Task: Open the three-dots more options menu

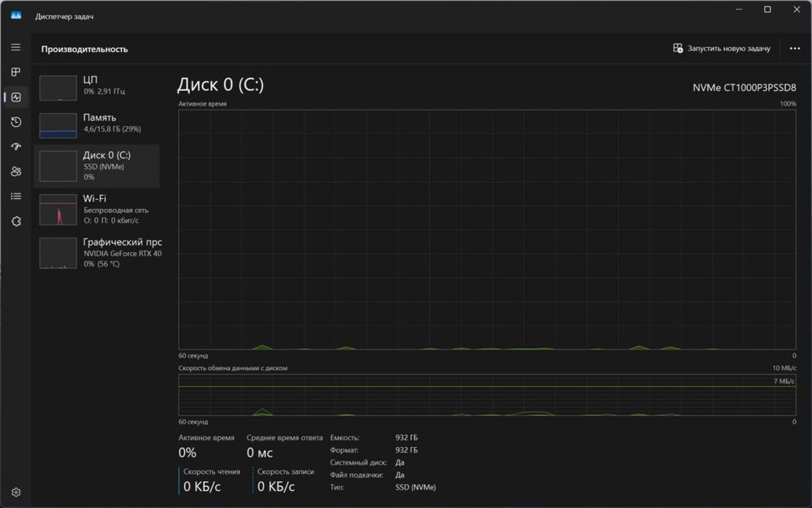Action: (794, 48)
